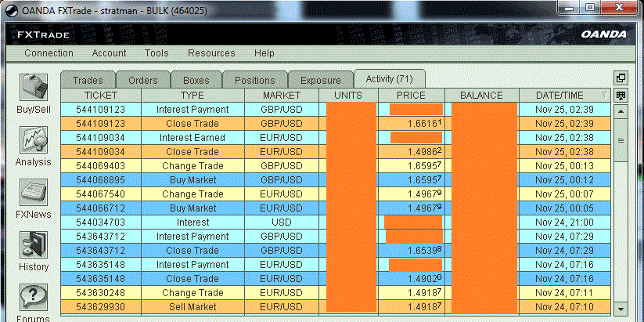Open the FXNews newspaper icon
644x322 pixels.
(x=34, y=193)
